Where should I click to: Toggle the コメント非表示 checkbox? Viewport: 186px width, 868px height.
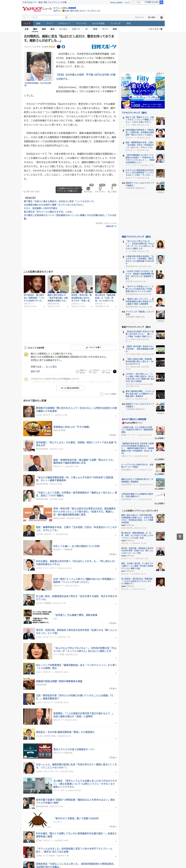[102, 394]
